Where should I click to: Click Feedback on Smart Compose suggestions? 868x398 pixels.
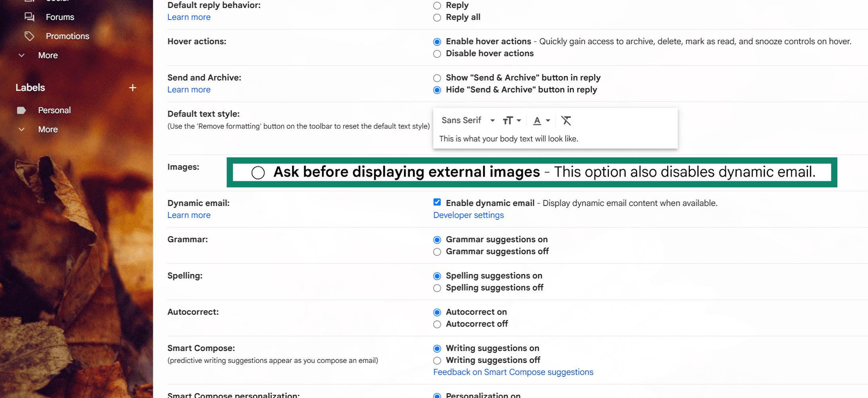[513, 372]
